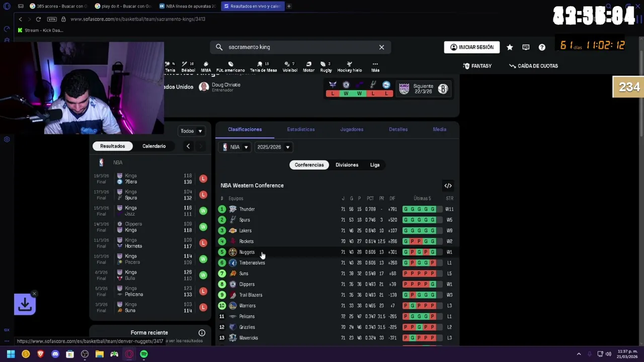Open the help question-mark icon
The width and height of the screenshot is (644, 362).
542,47
